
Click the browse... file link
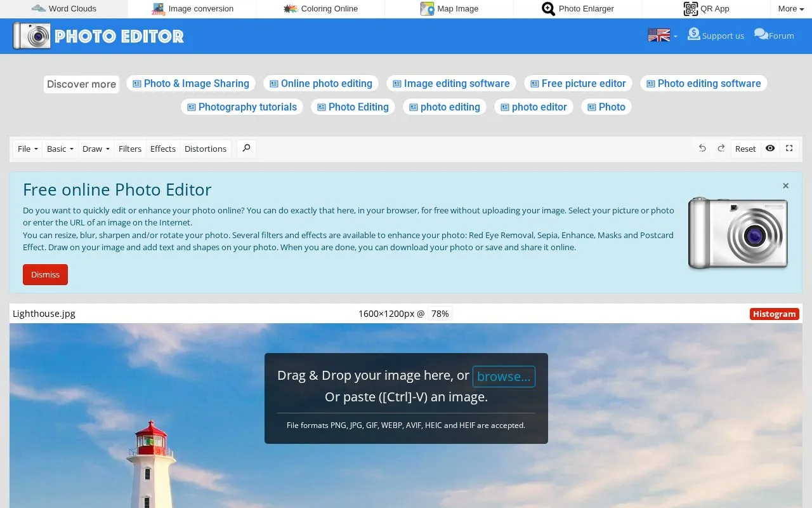pyautogui.click(x=504, y=376)
